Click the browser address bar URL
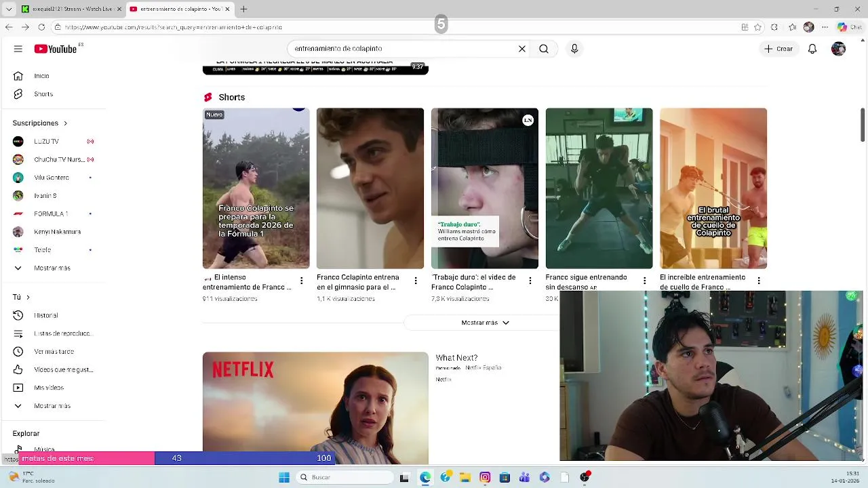This screenshot has height=488, width=868. (173, 27)
